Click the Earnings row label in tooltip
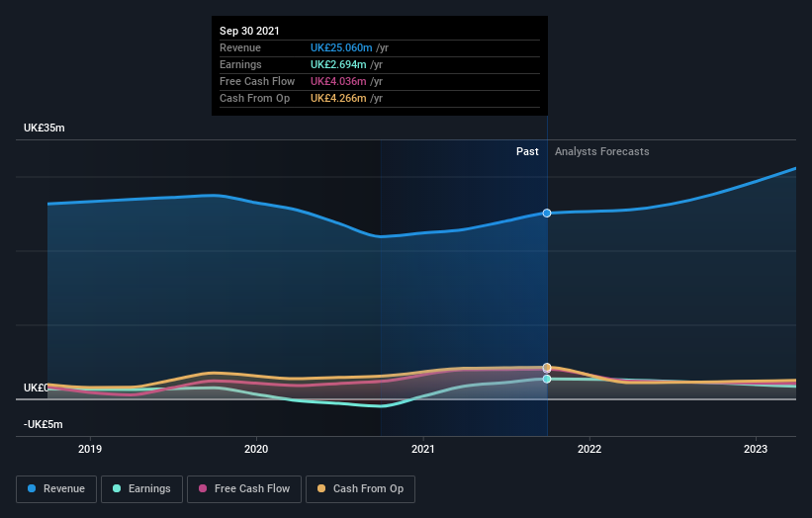The width and height of the screenshot is (812, 518). 240,64
